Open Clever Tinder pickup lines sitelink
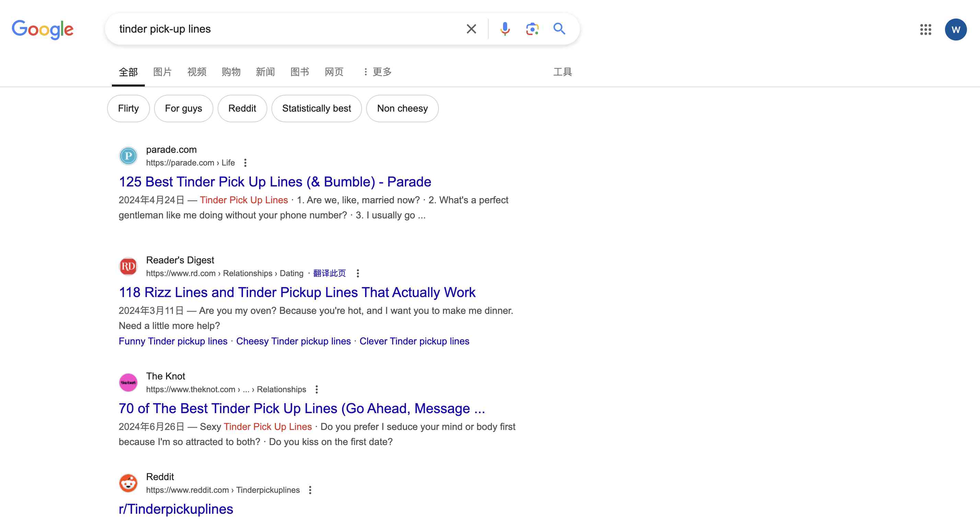Screen dimensions: 980x522 tap(414, 341)
